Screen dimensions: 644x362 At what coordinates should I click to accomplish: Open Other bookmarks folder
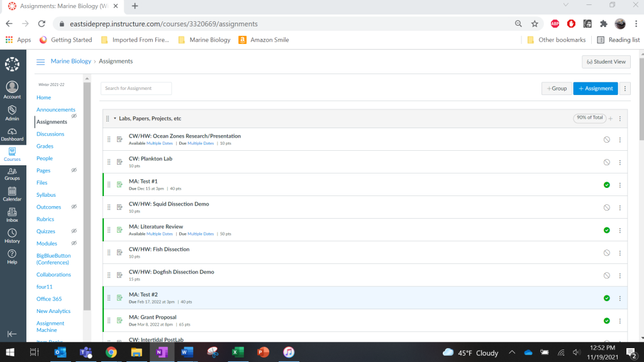click(x=557, y=40)
